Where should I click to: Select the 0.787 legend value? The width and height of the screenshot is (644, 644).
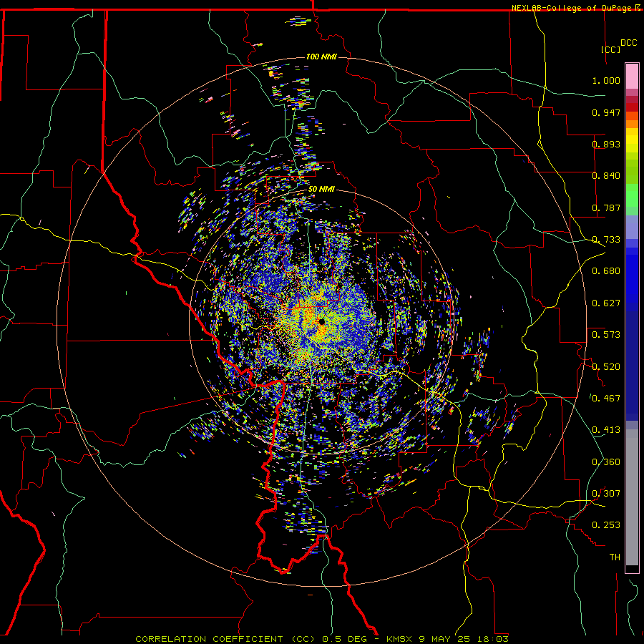[606, 208]
